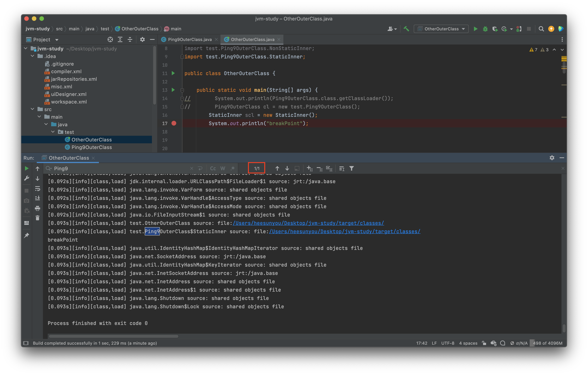Viewport: 588px width, 375px height.
Task: Clear console output with trash icon
Action: point(37,218)
